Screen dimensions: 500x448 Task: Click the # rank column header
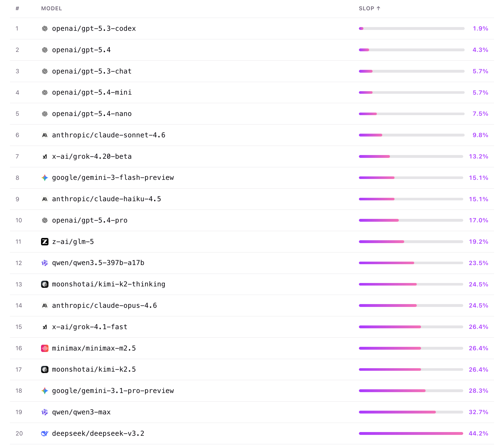pos(17,9)
